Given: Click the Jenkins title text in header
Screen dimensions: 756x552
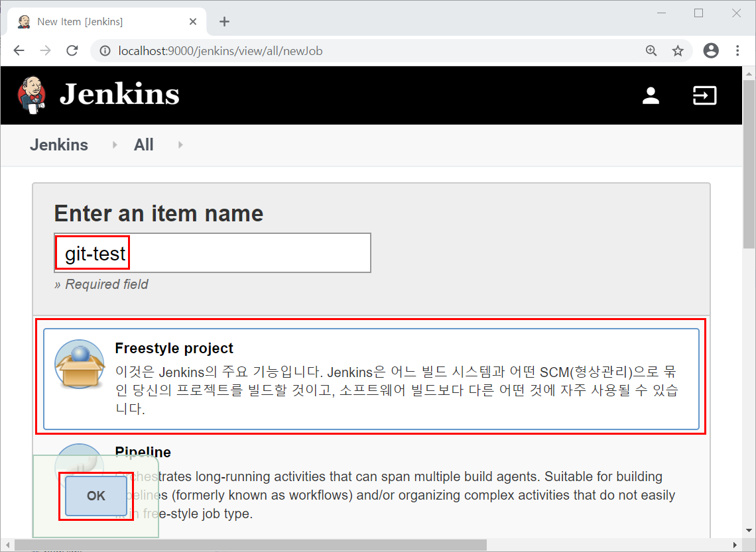Looking at the screenshot, I should click(119, 94).
